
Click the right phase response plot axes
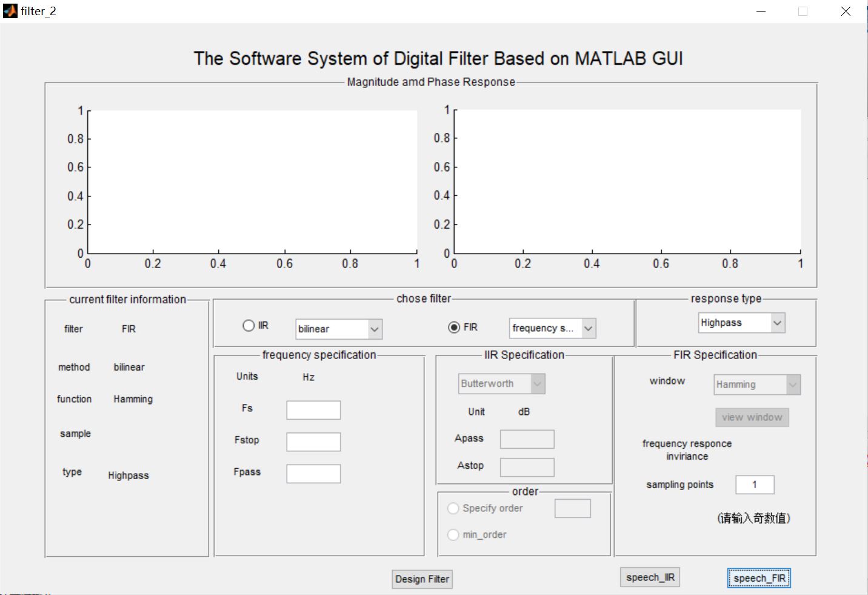pos(627,181)
